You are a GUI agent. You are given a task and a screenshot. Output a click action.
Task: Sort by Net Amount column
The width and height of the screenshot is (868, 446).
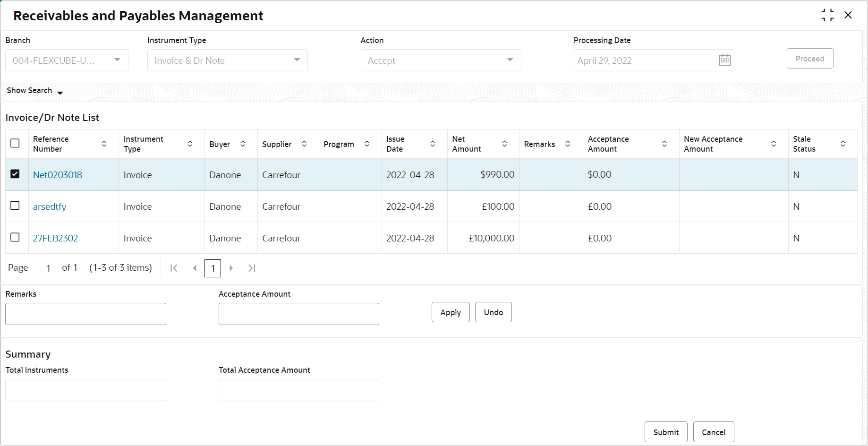(504, 144)
